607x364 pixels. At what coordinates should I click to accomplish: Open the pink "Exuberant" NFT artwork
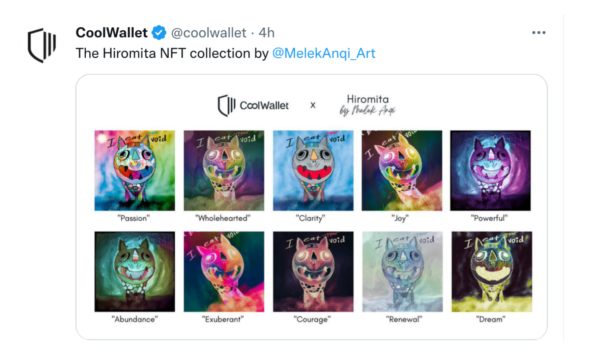224,272
